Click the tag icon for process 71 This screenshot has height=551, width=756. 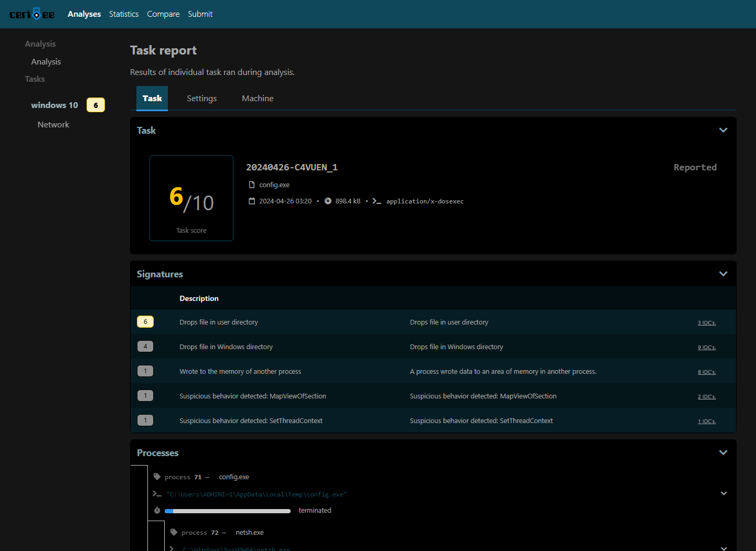(157, 477)
